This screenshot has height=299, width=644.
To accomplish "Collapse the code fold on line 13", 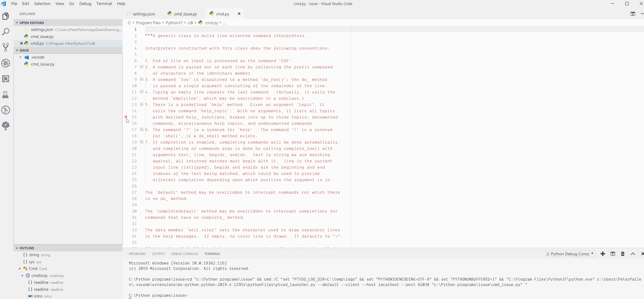I will pyautogui.click(x=142, y=104).
